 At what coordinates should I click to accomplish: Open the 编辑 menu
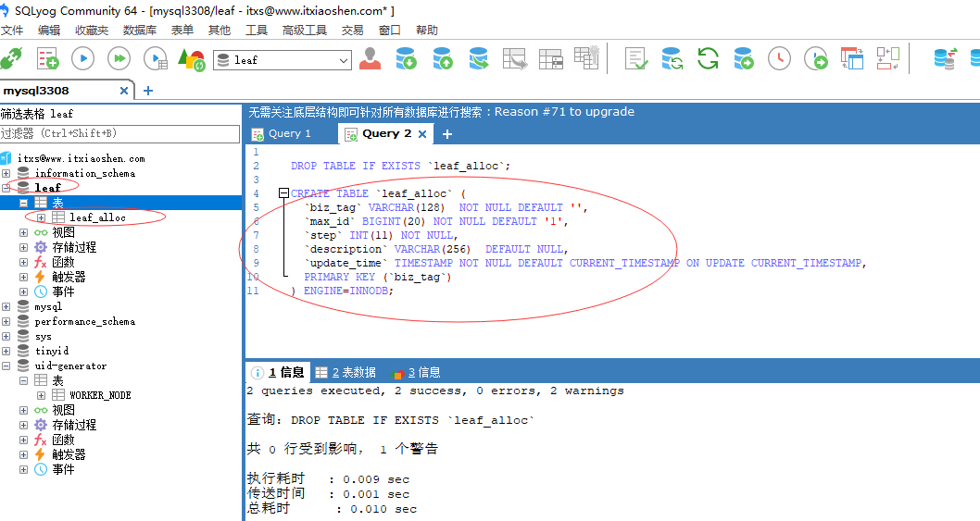point(49,30)
